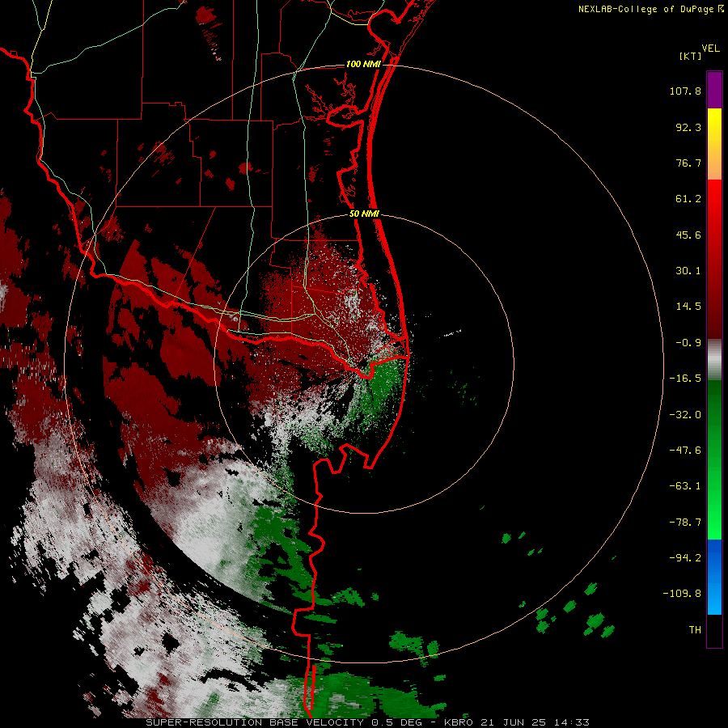Image resolution: width=728 pixels, height=728 pixels.
Task: Select the 76.7 scale value
Action: (x=688, y=163)
